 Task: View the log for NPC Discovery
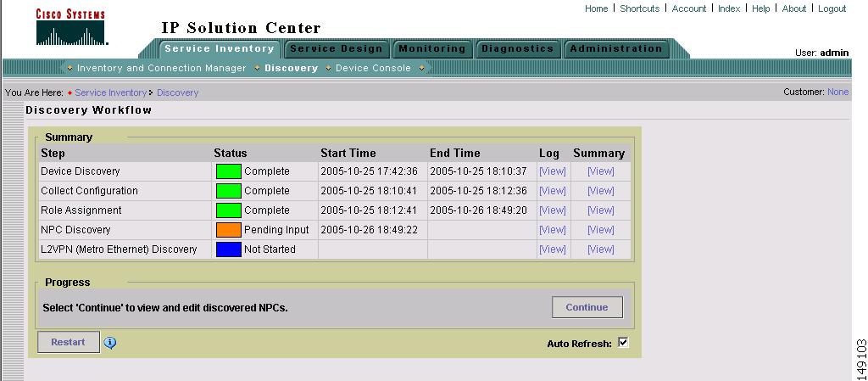(x=553, y=230)
